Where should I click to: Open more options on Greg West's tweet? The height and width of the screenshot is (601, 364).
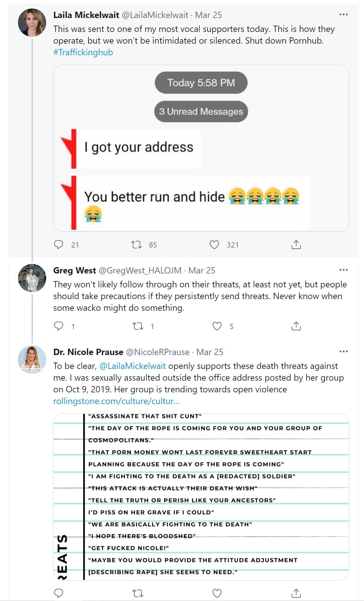(x=343, y=270)
